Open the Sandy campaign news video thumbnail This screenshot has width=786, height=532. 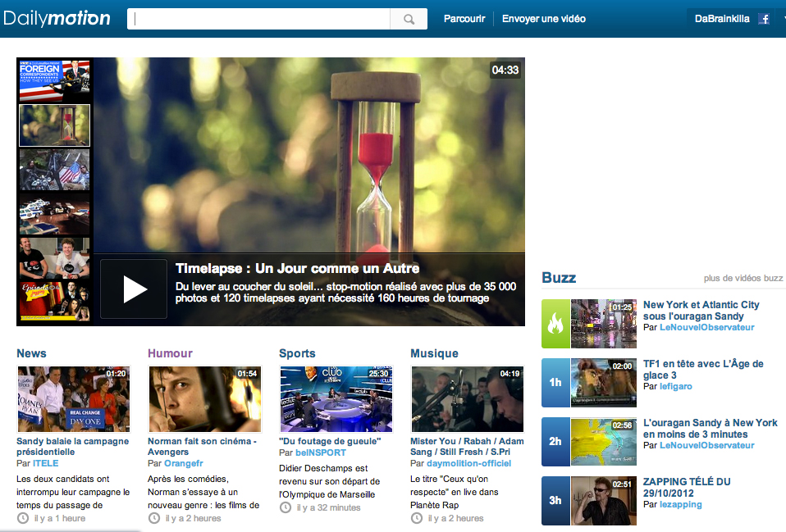[74, 399]
